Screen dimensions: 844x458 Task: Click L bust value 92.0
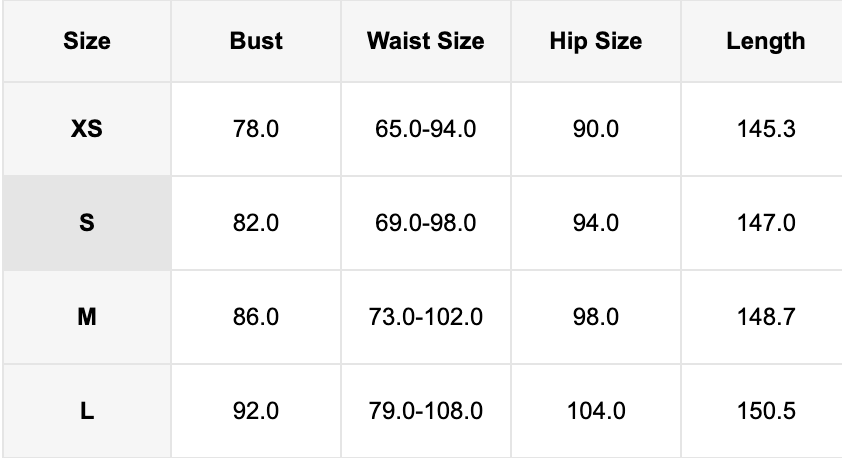256,411
